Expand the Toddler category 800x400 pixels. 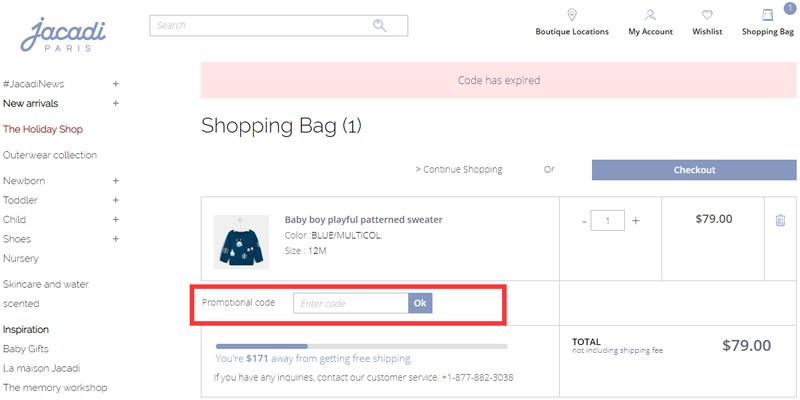coord(116,200)
